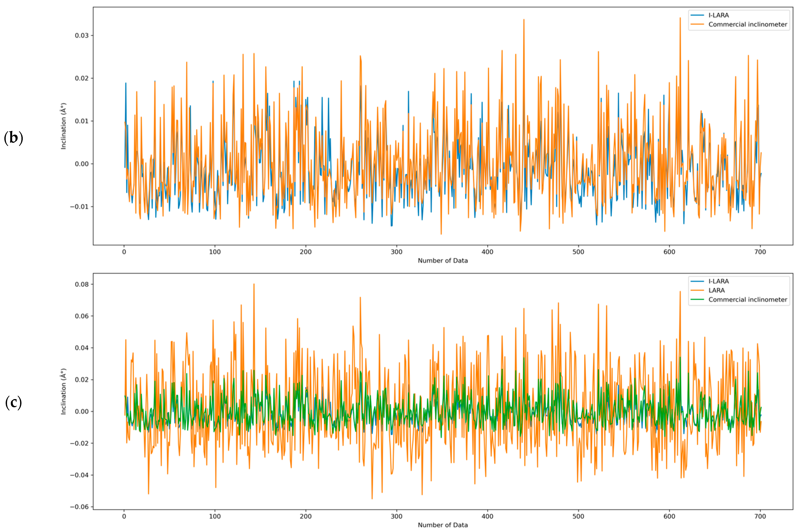Click the panel label (b)
Image resolution: width=798 pixels, height=532 pixels.
[13, 138]
